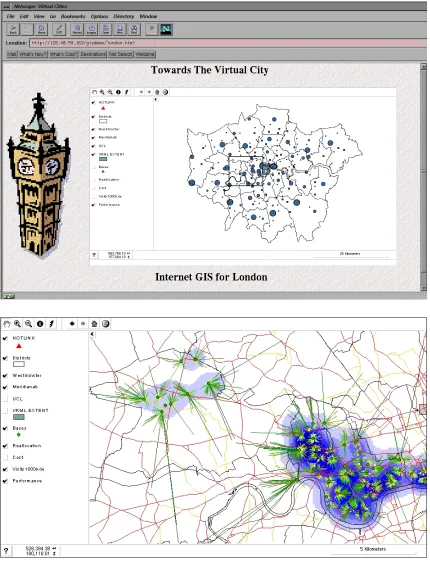Collapse the legend panel in road map viewer

(x=92, y=334)
